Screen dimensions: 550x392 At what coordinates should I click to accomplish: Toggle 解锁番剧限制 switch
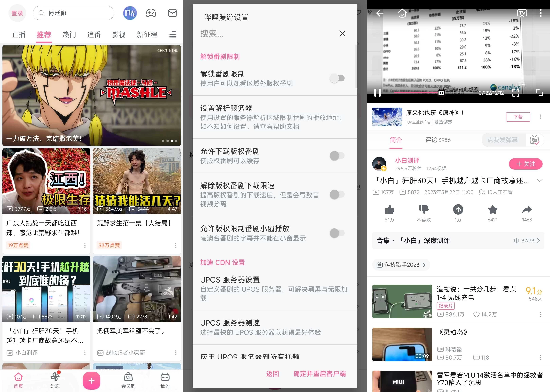[337, 78]
